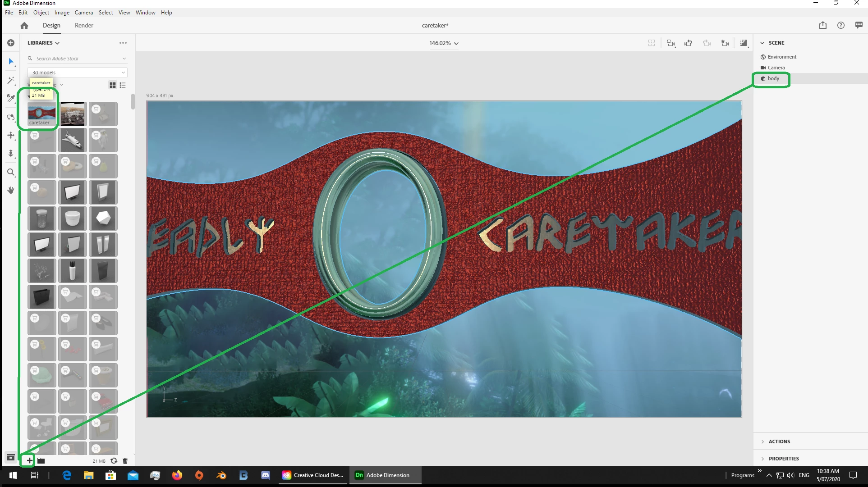Expand the Properties panel
Image resolution: width=868 pixels, height=487 pixels.
pyautogui.click(x=783, y=459)
